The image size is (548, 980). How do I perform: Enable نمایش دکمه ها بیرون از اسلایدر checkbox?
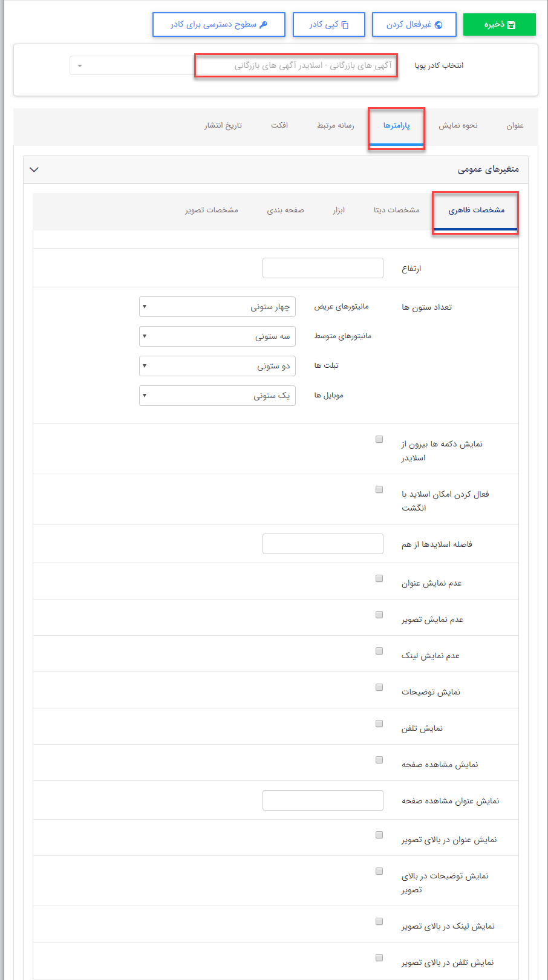pyautogui.click(x=379, y=439)
